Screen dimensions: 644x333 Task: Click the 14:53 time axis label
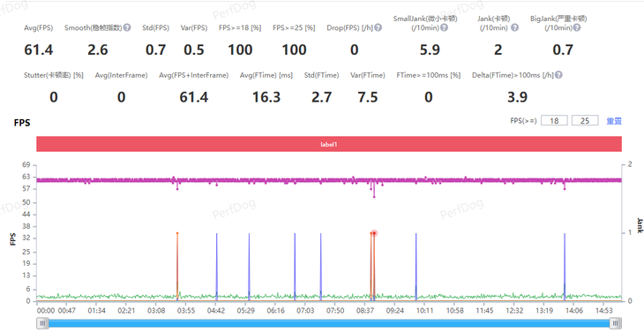[x=604, y=311]
